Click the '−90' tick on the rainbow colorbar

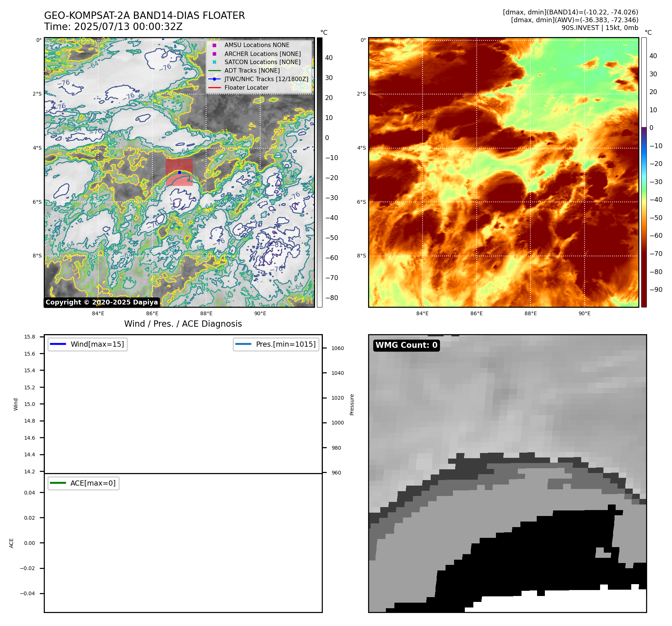[656, 290]
